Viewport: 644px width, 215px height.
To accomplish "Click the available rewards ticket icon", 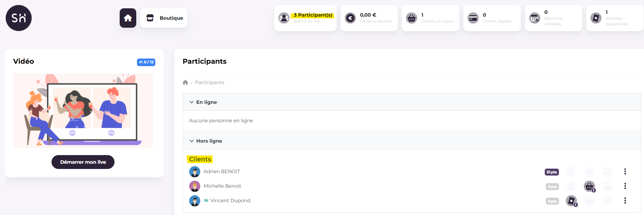I will tap(596, 18).
